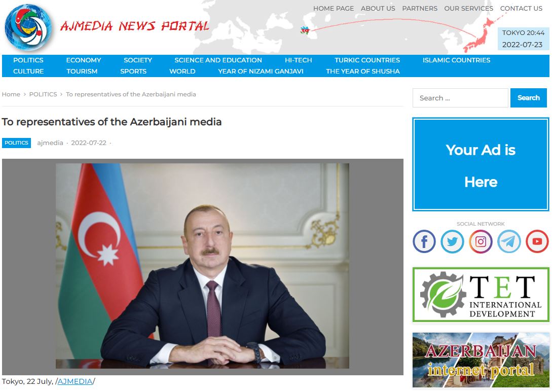This screenshot has height=392, width=552.
Task: Open CULTURE category
Action: click(x=28, y=71)
